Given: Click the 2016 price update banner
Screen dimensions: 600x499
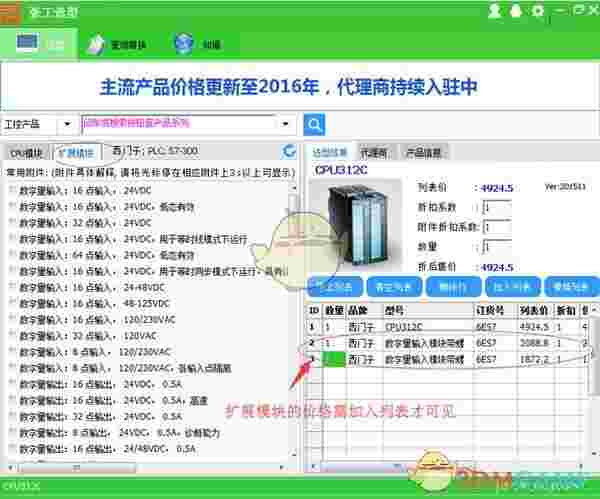Looking at the screenshot, I should pos(288,86).
